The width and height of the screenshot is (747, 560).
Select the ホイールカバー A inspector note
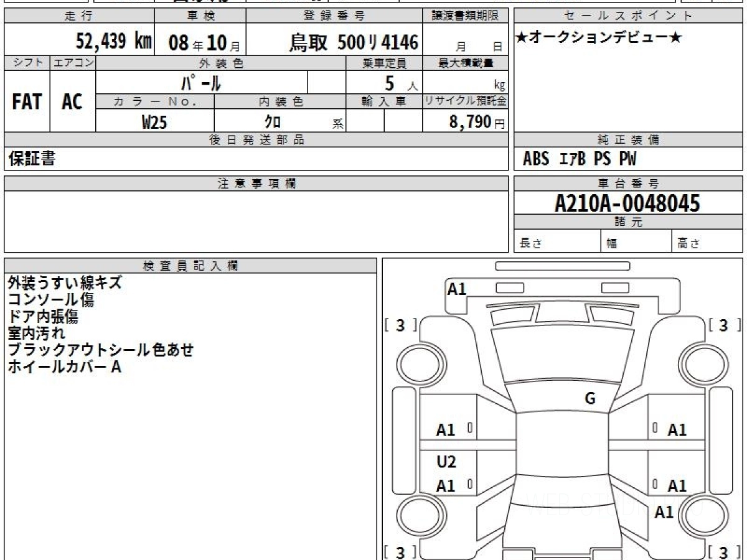[x=64, y=367]
